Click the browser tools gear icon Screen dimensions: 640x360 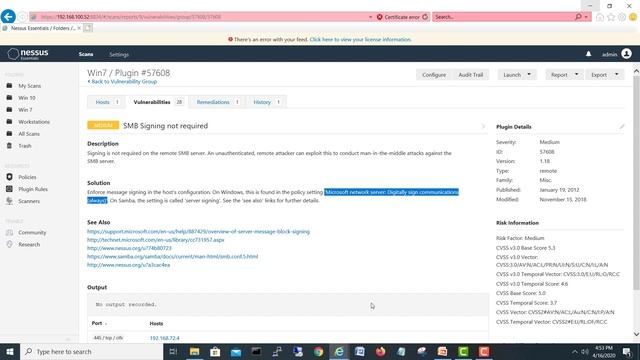[x=622, y=17]
